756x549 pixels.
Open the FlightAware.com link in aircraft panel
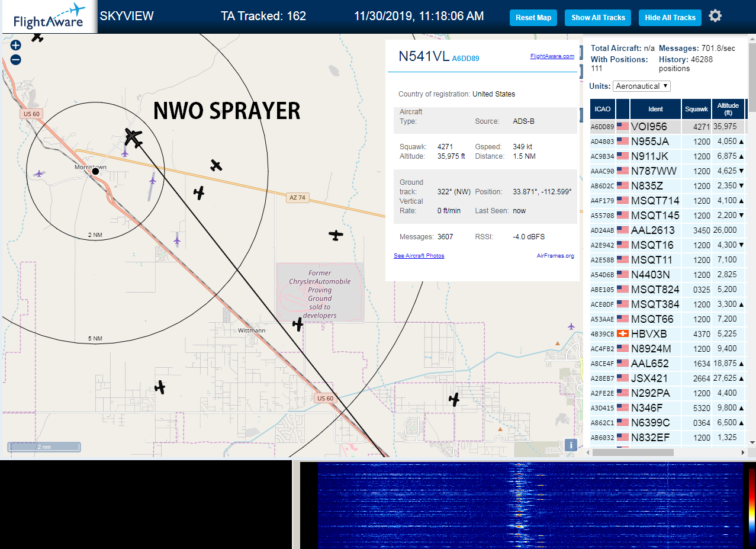552,56
